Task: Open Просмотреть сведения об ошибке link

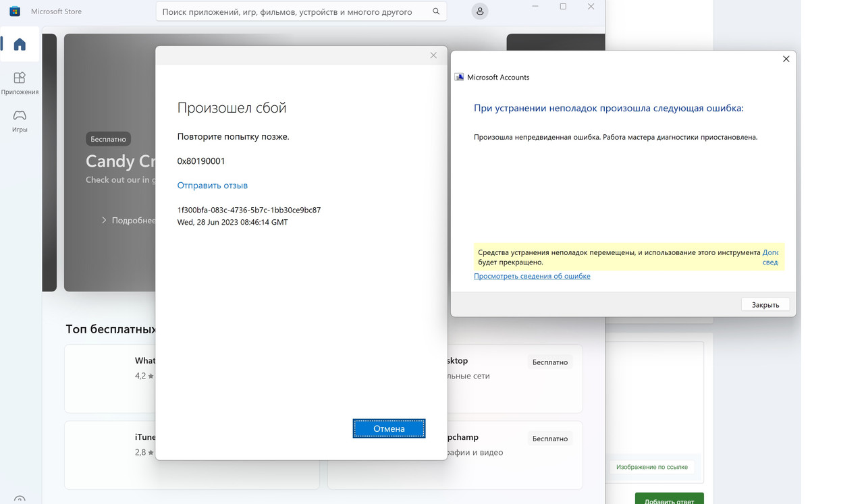Action: coord(532,276)
